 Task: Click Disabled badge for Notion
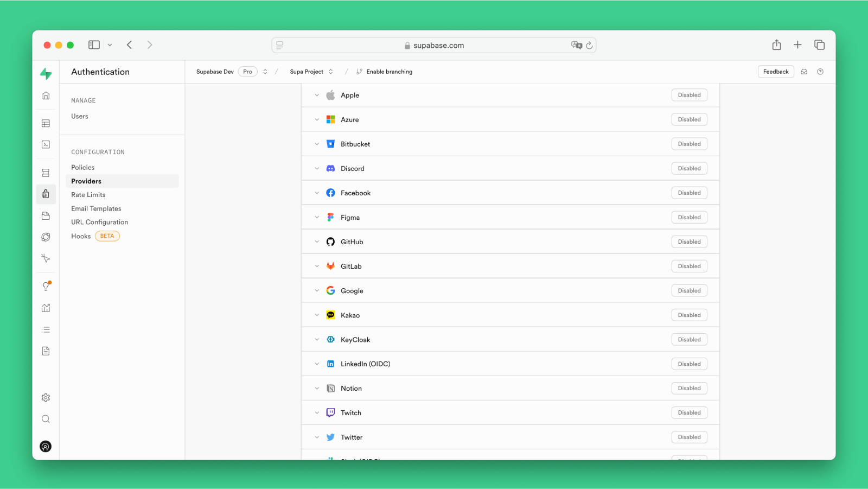pyautogui.click(x=690, y=388)
